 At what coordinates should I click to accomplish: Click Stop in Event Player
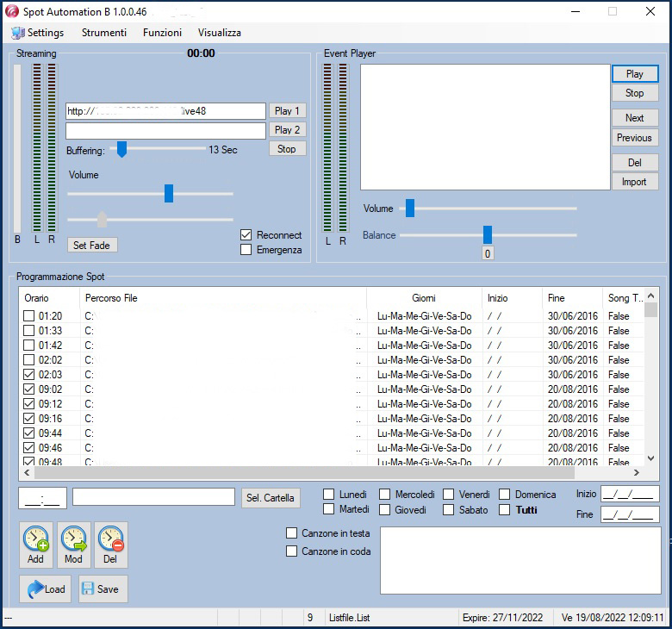point(635,93)
